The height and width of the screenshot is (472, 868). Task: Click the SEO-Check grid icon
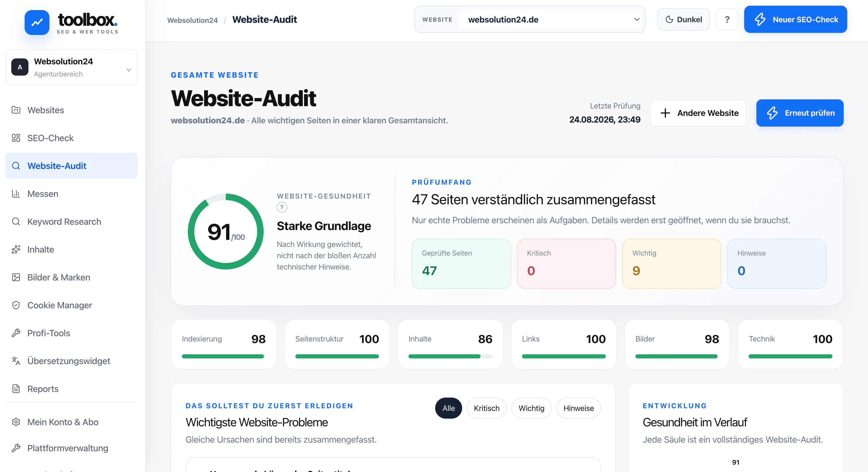click(16, 138)
